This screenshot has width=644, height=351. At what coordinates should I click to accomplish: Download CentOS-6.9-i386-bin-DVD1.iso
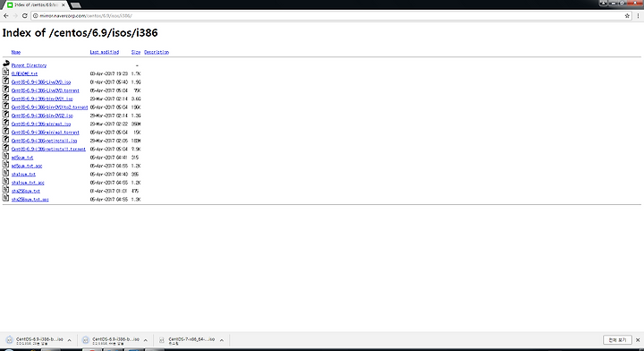pos(42,99)
